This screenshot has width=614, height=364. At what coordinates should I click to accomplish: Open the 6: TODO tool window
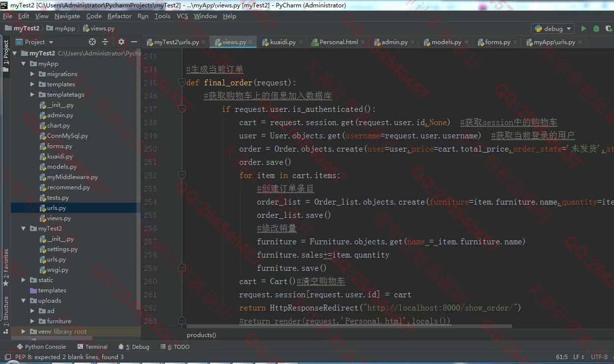pyautogui.click(x=175, y=347)
